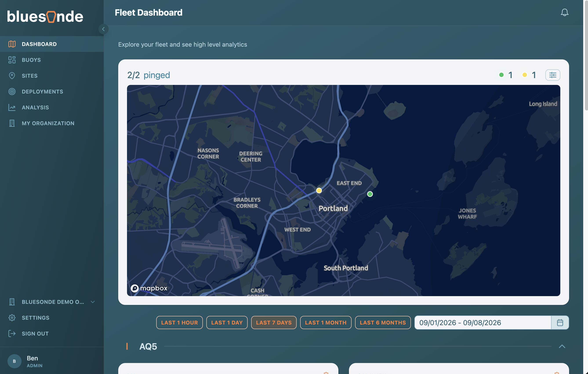Image resolution: width=588 pixels, height=374 pixels.
Task: Click the ADMIN role label under Ben
Action: coord(35,365)
